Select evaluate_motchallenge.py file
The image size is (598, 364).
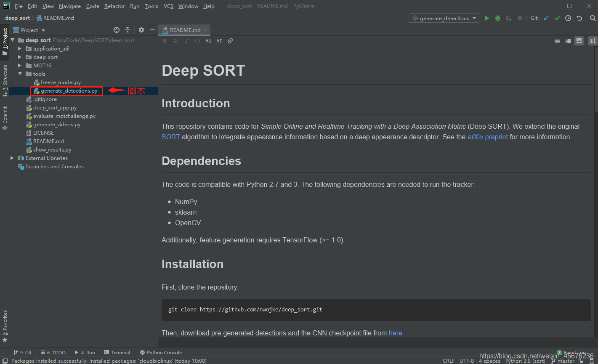pos(64,116)
